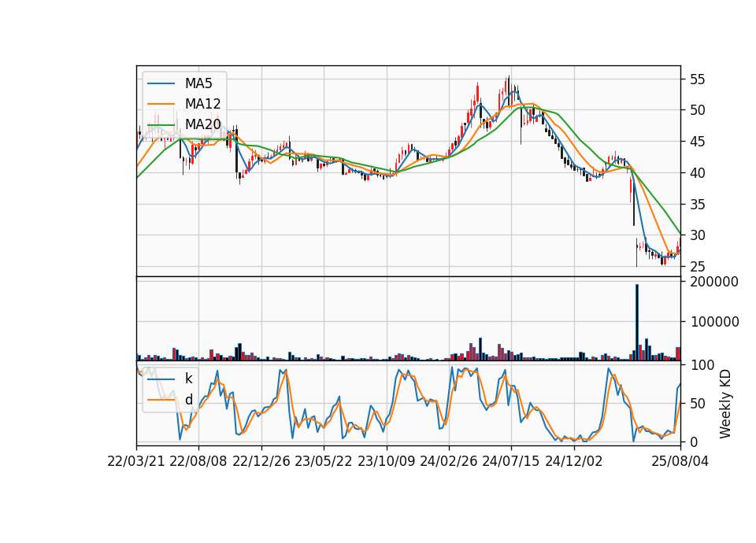Click the 35 price axis label

point(697,205)
